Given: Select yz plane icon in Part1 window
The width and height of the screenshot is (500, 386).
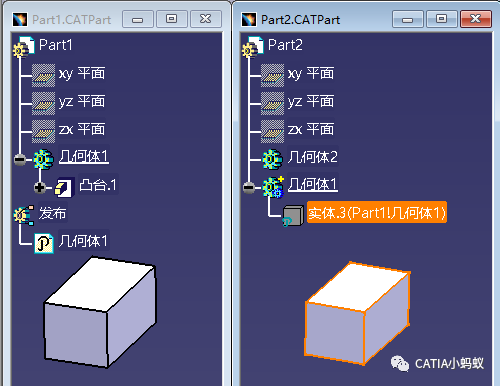Looking at the screenshot, I should (x=43, y=104).
